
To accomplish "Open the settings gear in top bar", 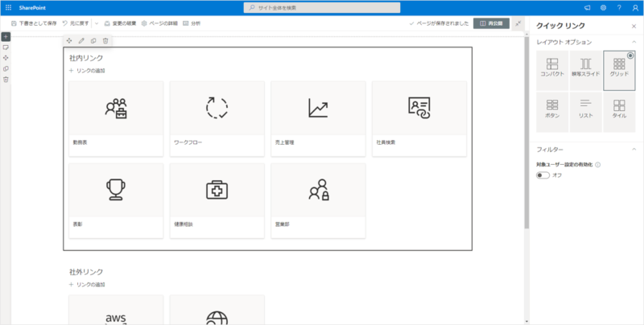I will coord(603,7).
